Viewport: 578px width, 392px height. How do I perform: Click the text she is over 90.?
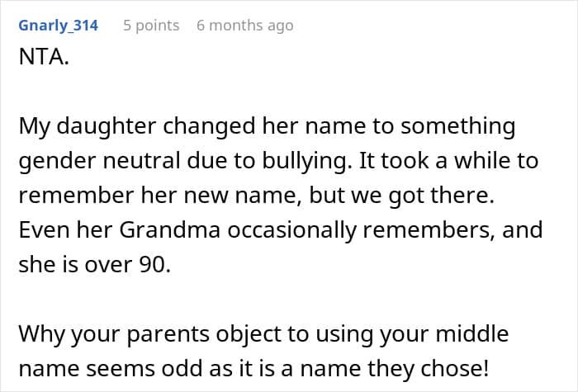click(95, 265)
